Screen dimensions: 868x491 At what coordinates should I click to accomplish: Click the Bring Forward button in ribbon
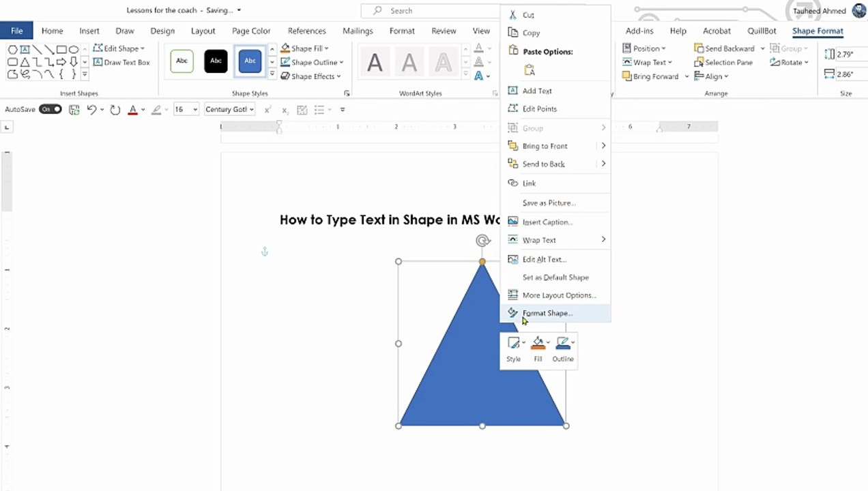point(650,76)
